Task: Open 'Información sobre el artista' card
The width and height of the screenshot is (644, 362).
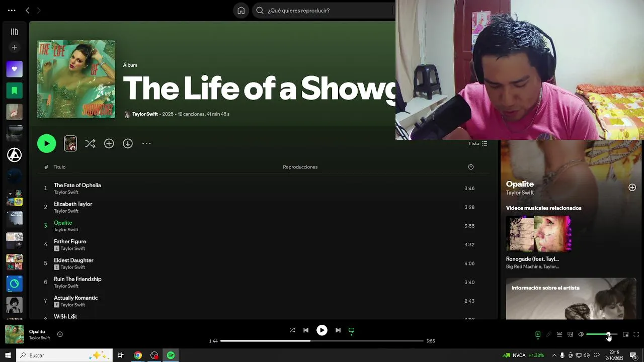Action: tap(571, 299)
